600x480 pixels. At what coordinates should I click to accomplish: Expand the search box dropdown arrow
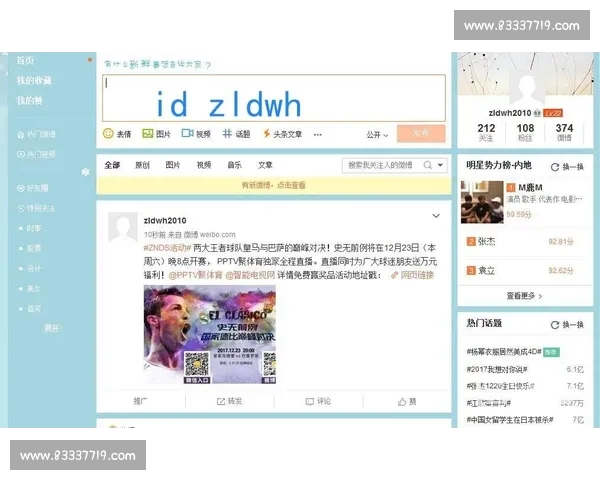point(440,165)
